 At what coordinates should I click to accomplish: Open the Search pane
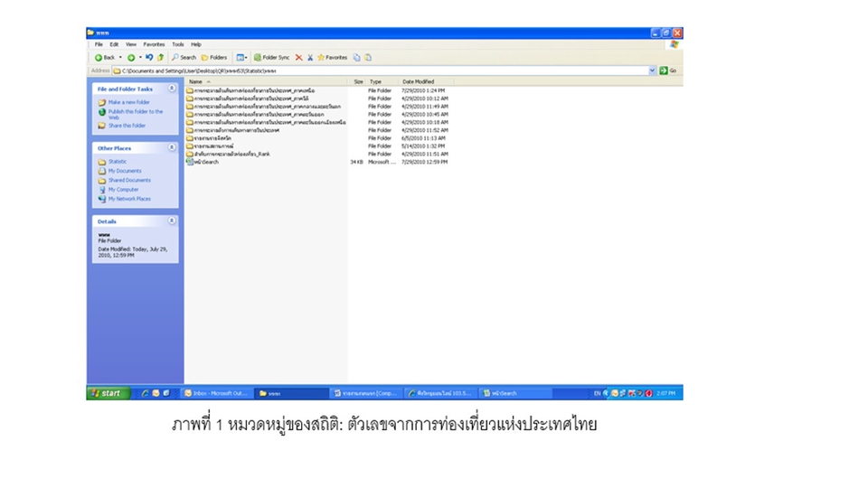pos(184,58)
